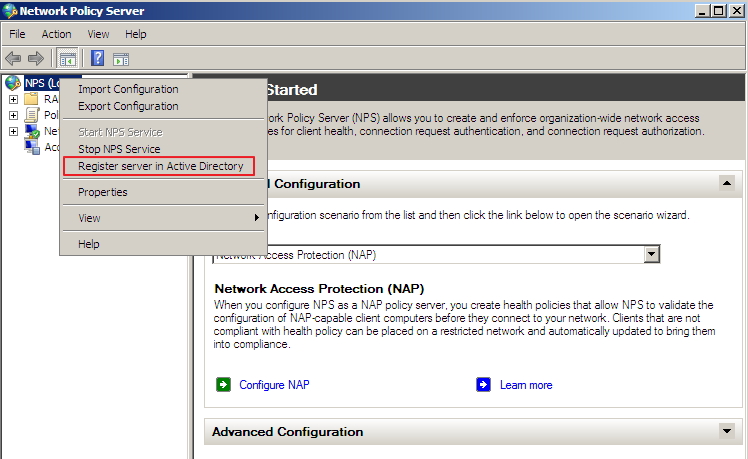This screenshot has height=459, width=748.
Task: Collapse the Standard Configuration section
Action: tap(725, 183)
